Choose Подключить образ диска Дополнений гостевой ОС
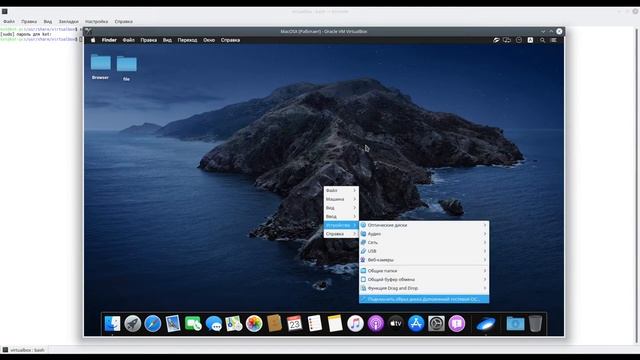This screenshot has height=360, width=640. (x=424, y=299)
